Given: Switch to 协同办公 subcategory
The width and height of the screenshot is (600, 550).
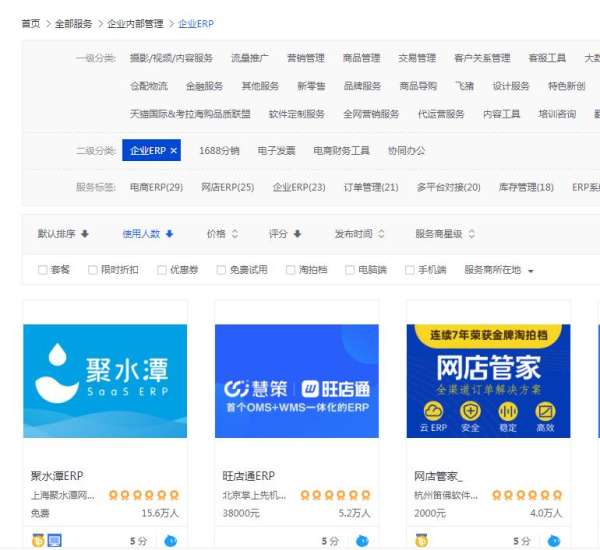Looking at the screenshot, I should coord(406,150).
